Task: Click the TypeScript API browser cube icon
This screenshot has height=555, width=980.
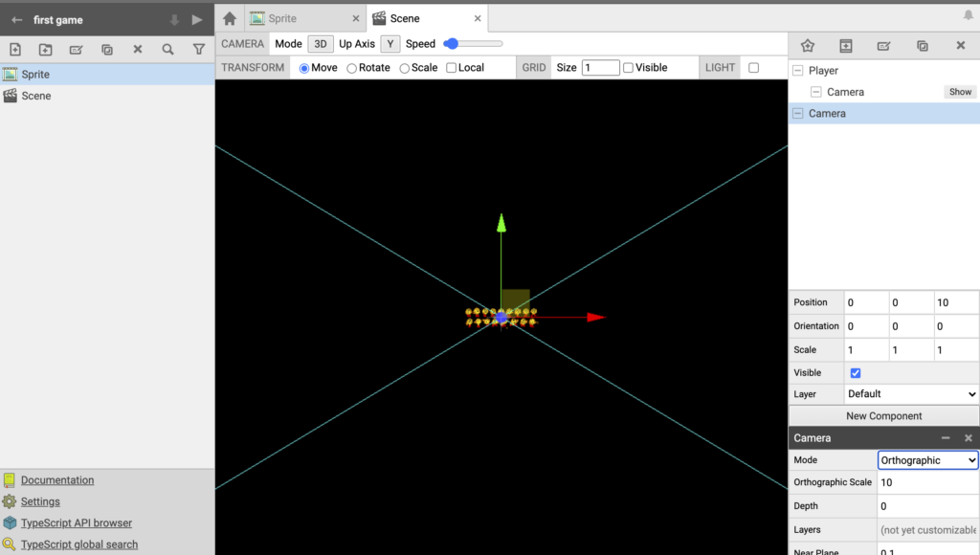Action: tap(10, 522)
